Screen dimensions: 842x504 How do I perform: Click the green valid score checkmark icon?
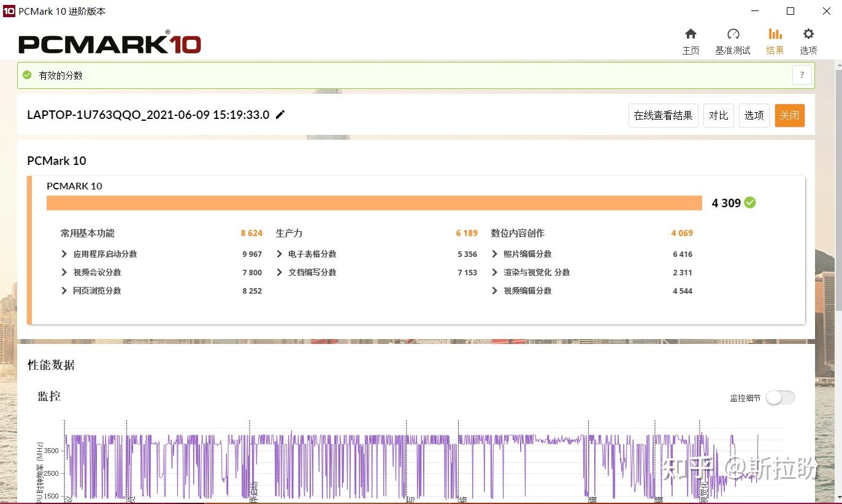(27, 75)
